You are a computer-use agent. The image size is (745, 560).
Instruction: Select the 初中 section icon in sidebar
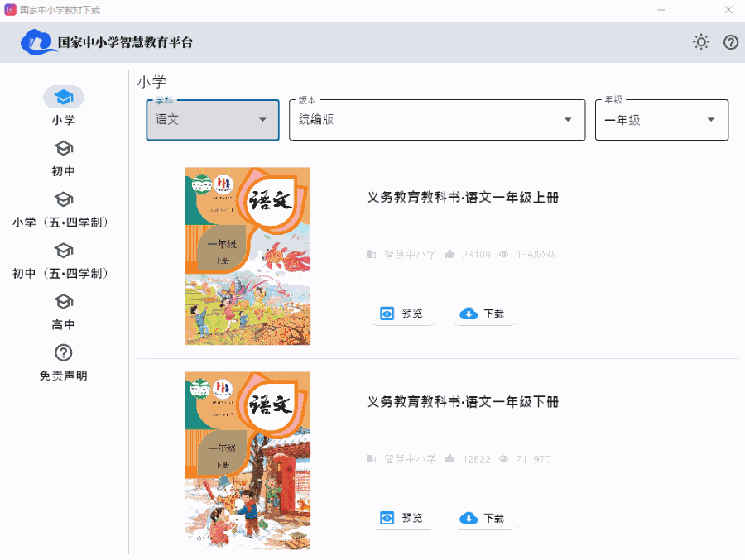click(x=63, y=149)
